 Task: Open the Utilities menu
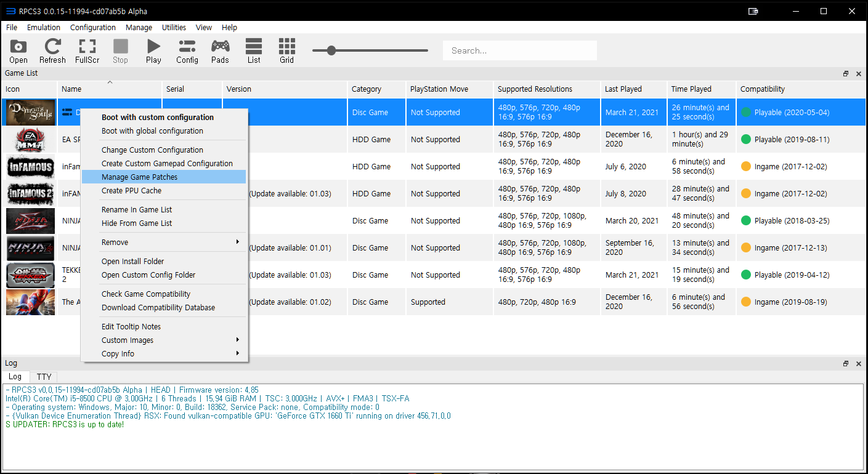coord(174,27)
